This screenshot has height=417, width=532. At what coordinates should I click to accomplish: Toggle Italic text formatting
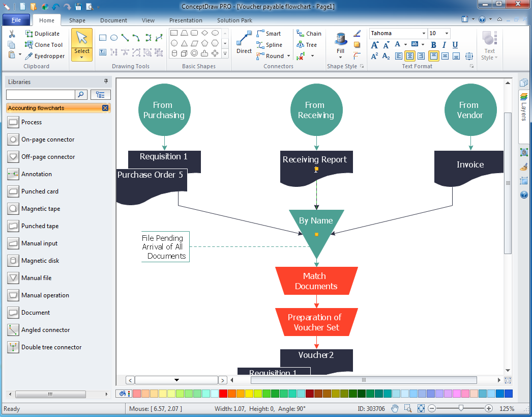tap(444, 45)
